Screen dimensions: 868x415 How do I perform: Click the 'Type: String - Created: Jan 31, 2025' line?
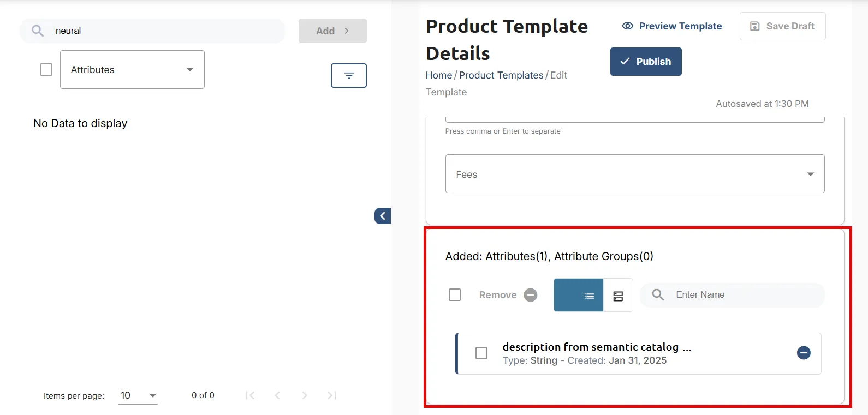(585, 360)
